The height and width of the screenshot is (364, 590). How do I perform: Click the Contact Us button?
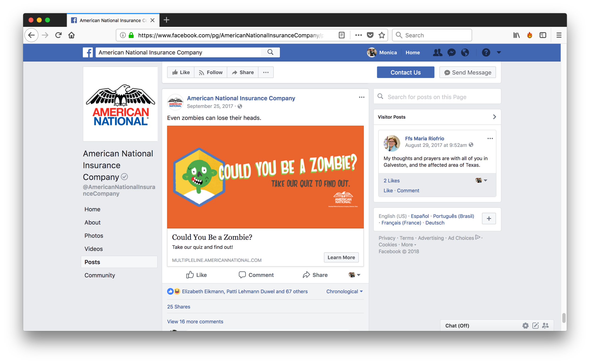click(405, 72)
